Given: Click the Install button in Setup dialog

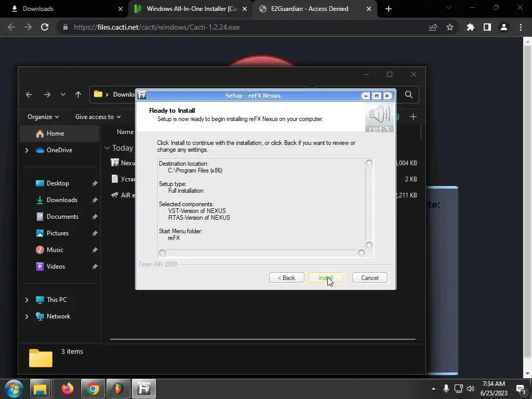Looking at the screenshot, I should (x=325, y=277).
